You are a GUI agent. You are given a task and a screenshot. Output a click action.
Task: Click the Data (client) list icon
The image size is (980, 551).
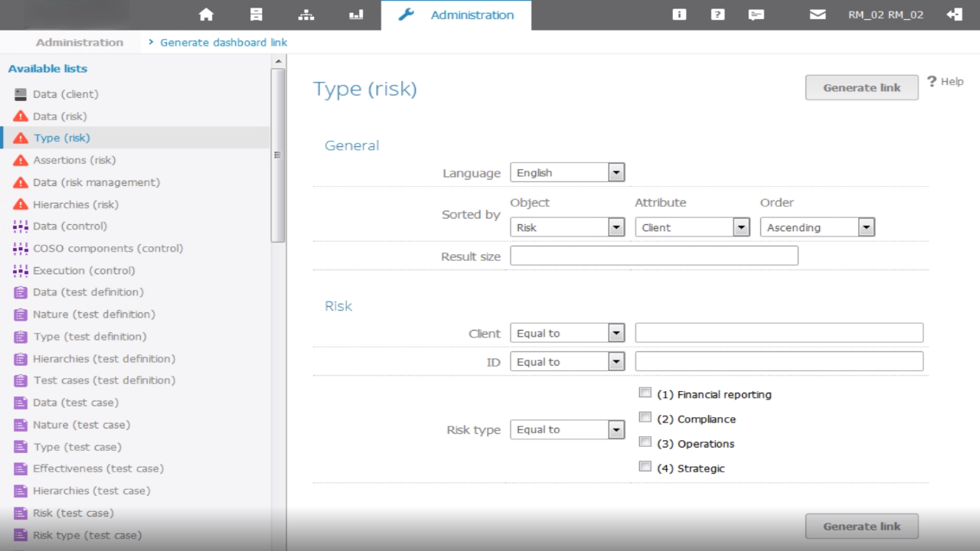point(20,94)
